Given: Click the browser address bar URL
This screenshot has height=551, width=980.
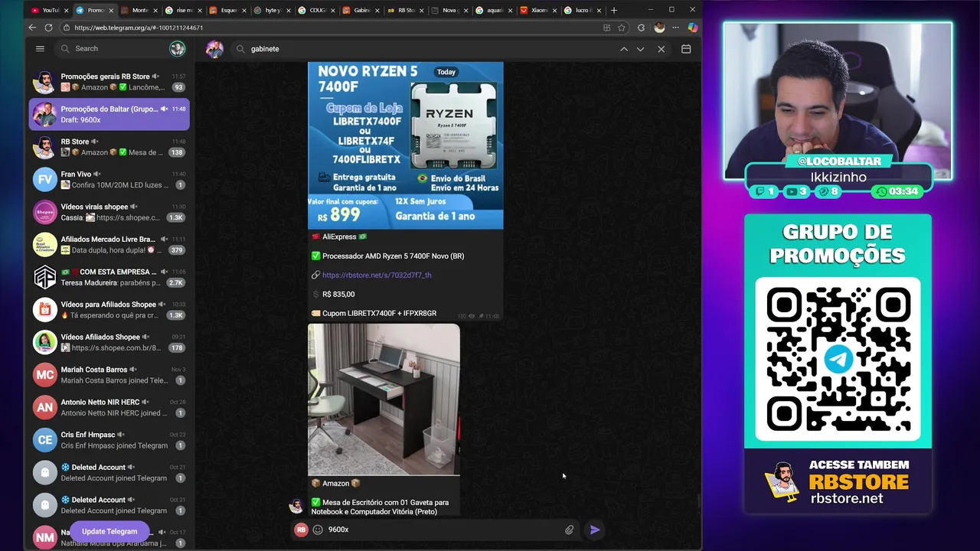Looking at the screenshot, I should [139, 28].
